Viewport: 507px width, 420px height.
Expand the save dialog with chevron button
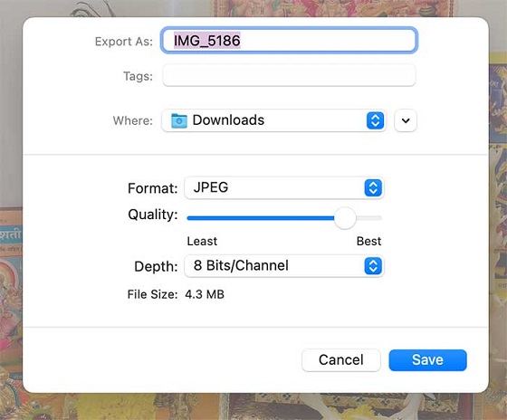(406, 120)
